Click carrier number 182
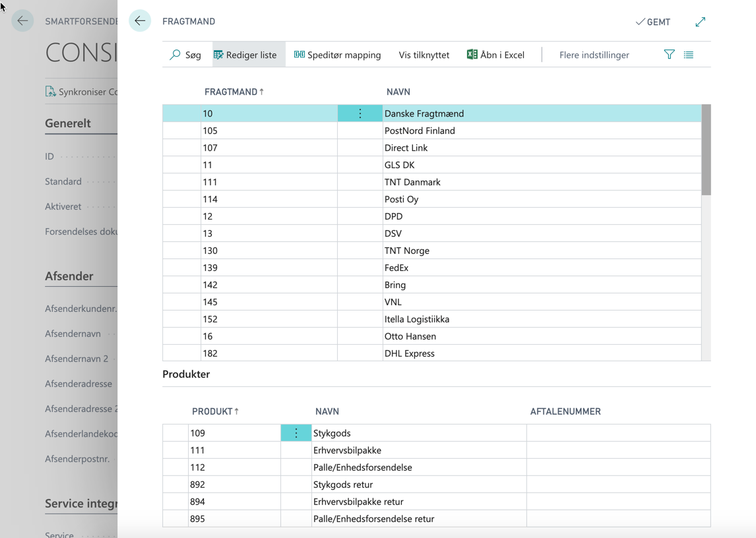This screenshot has width=756, height=538. [269, 353]
